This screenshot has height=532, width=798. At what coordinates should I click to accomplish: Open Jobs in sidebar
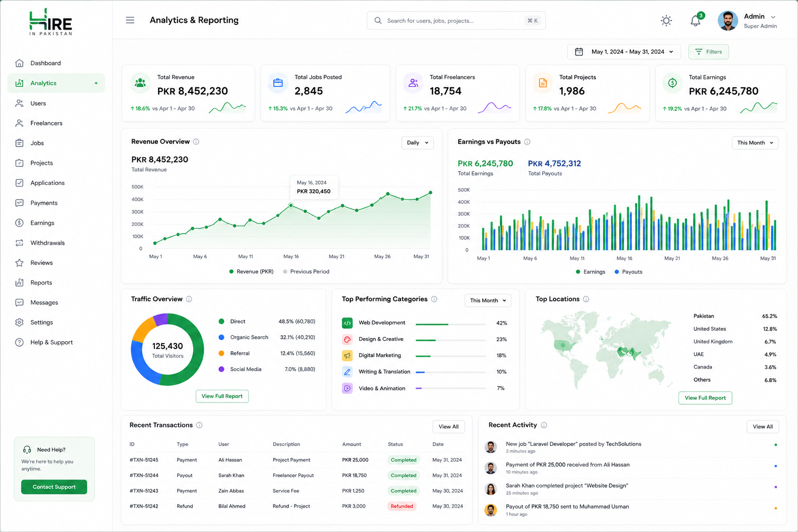[56, 143]
